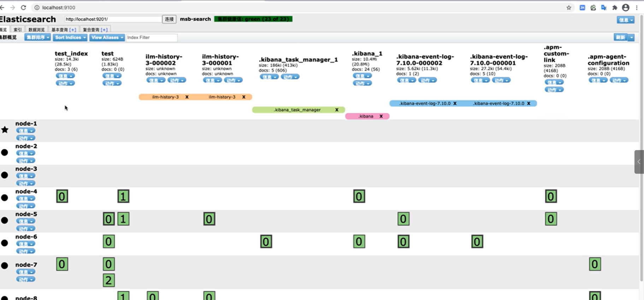Click the msb-search cluster name

[x=195, y=19]
